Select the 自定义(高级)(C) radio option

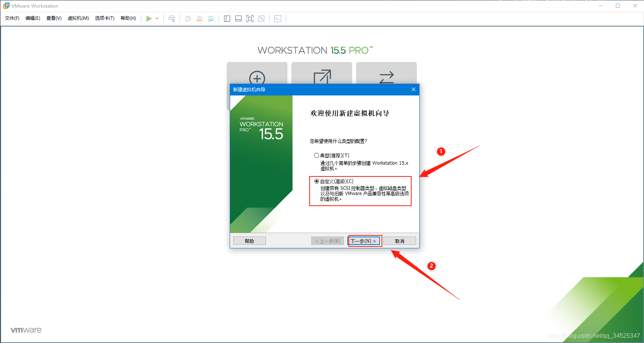316,181
